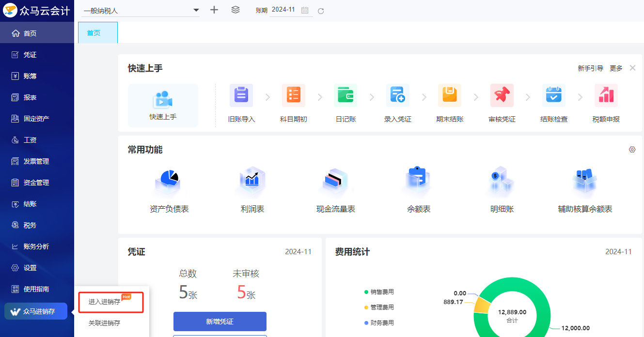Open 凭证 in the sidebar
The width and height of the screenshot is (644, 337).
37,55
